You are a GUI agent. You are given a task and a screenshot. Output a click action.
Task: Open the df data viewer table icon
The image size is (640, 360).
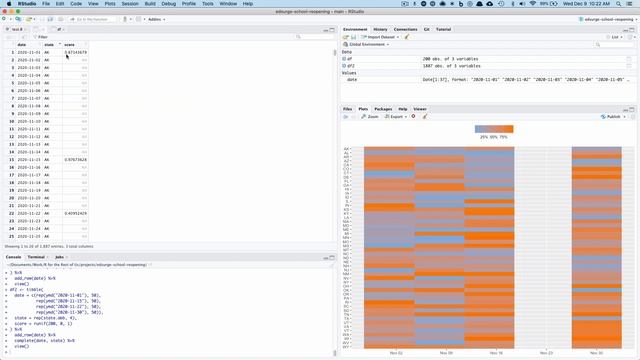point(629,59)
